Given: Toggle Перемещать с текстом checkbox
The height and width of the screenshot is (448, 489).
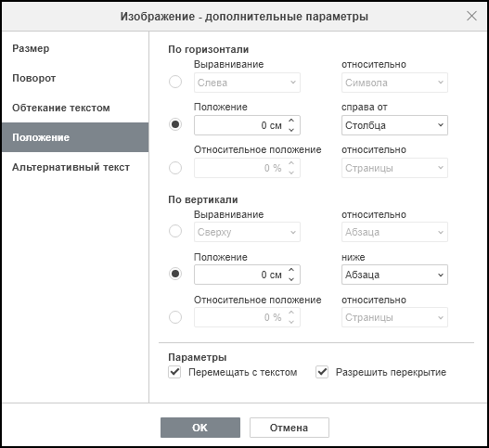Looking at the screenshot, I should click(x=174, y=372).
